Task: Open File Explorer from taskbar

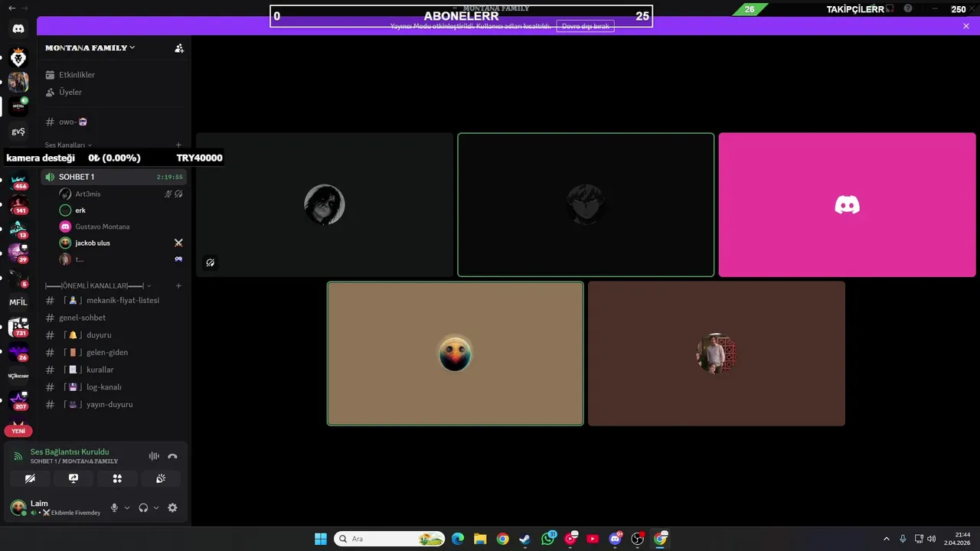Action: [480, 539]
